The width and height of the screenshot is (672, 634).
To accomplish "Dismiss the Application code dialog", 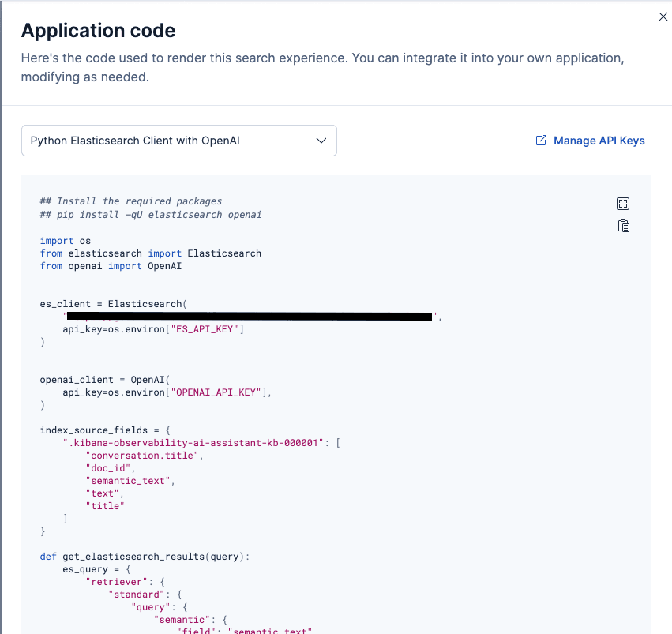I will click(663, 16).
